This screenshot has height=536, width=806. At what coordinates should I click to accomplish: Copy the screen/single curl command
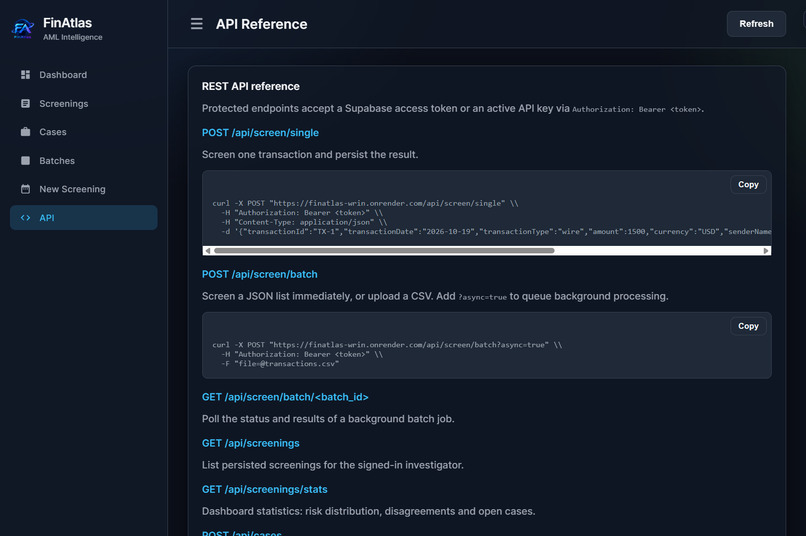(748, 184)
